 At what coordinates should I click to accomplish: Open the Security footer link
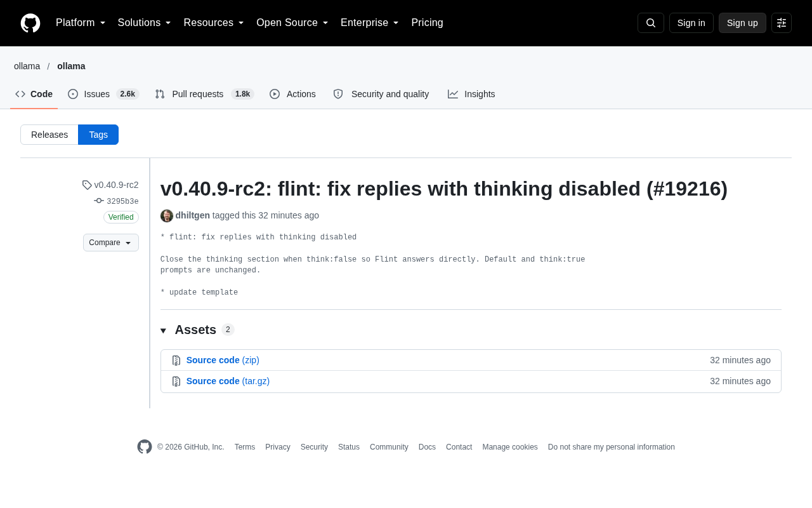pyautogui.click(x=314, y=447)
